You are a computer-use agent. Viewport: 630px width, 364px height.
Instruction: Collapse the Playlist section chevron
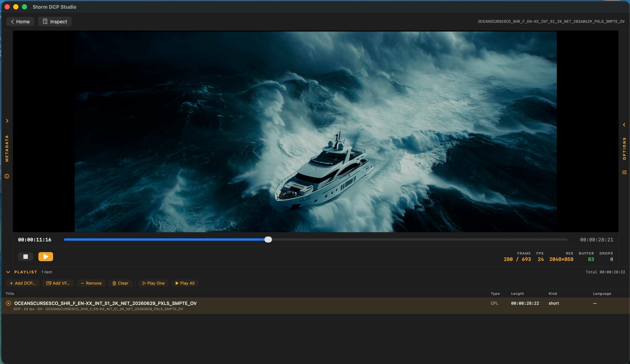click(x=8, y=272)
